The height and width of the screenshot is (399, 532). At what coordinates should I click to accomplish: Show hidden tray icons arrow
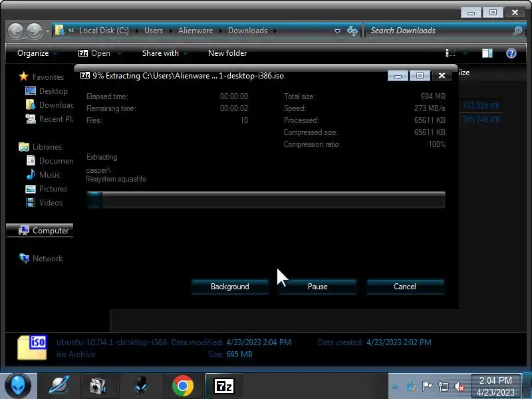coord(395,386)
